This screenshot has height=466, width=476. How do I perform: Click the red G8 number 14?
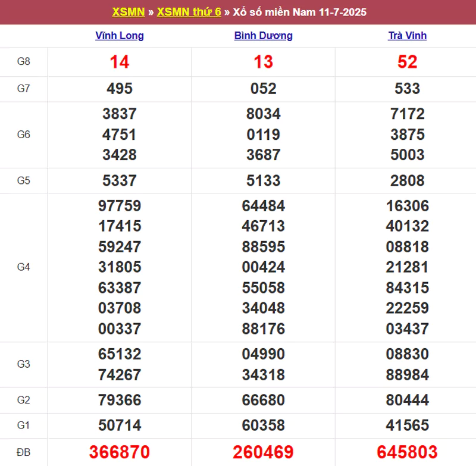120,62
